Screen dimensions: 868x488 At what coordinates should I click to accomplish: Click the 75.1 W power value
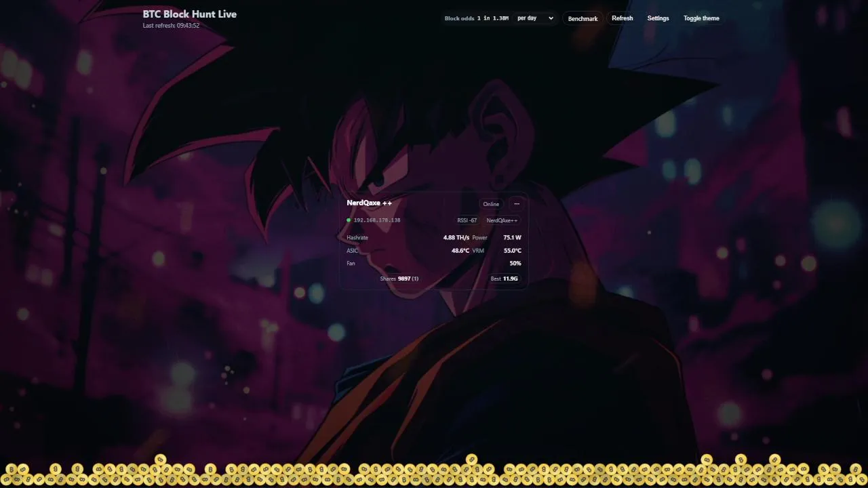pos(513,238)
